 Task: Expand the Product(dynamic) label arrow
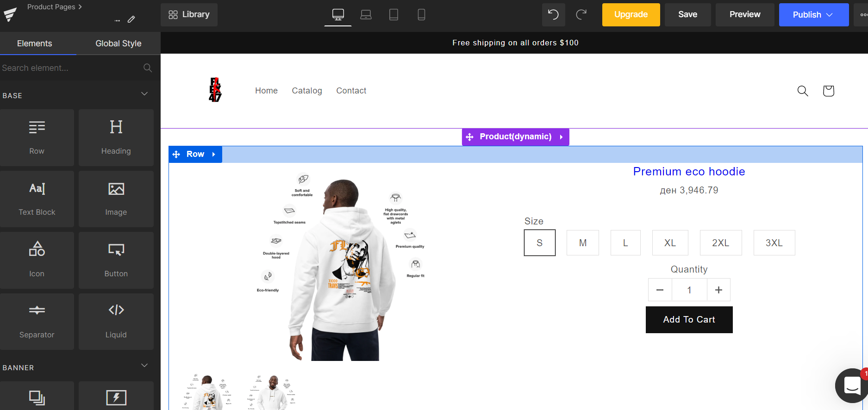(561, 137)
